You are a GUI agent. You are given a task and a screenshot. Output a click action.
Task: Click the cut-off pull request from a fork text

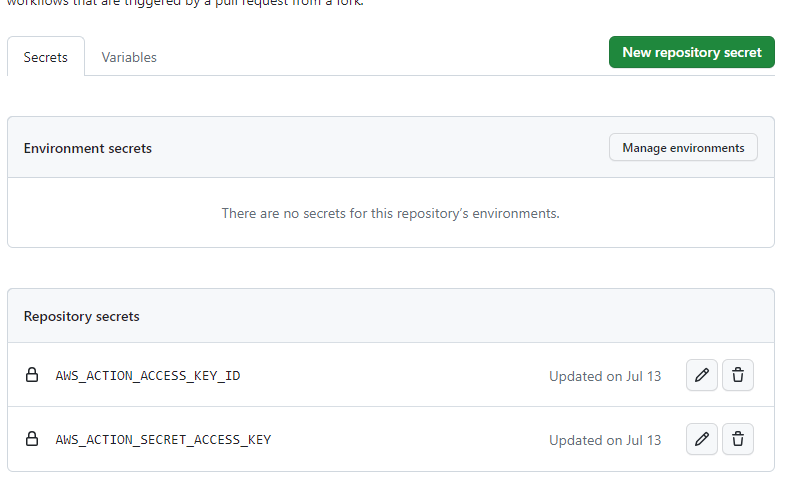click(185, 3)
